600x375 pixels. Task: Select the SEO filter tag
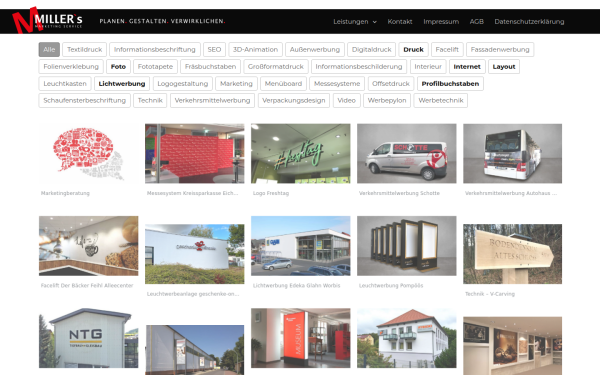[214, 49]
